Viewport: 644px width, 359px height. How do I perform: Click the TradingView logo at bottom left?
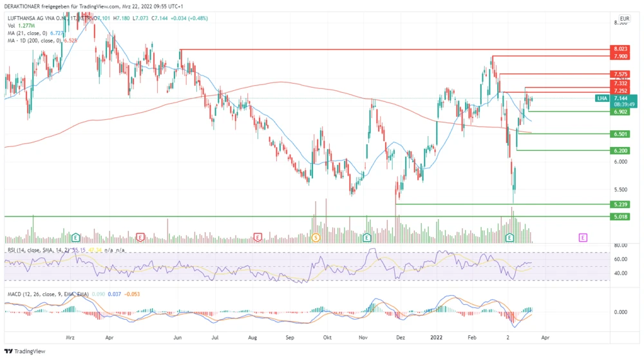tap(24, 351)
